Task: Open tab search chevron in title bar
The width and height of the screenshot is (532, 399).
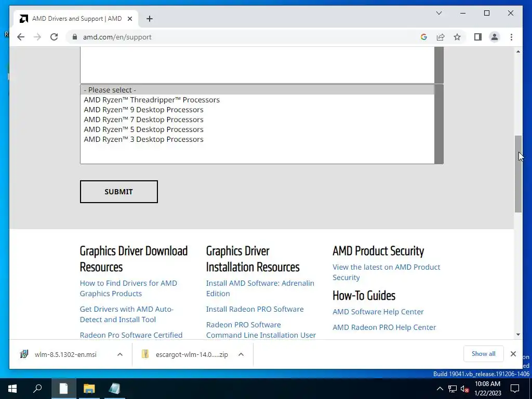Action: click(x=439, y=13)
